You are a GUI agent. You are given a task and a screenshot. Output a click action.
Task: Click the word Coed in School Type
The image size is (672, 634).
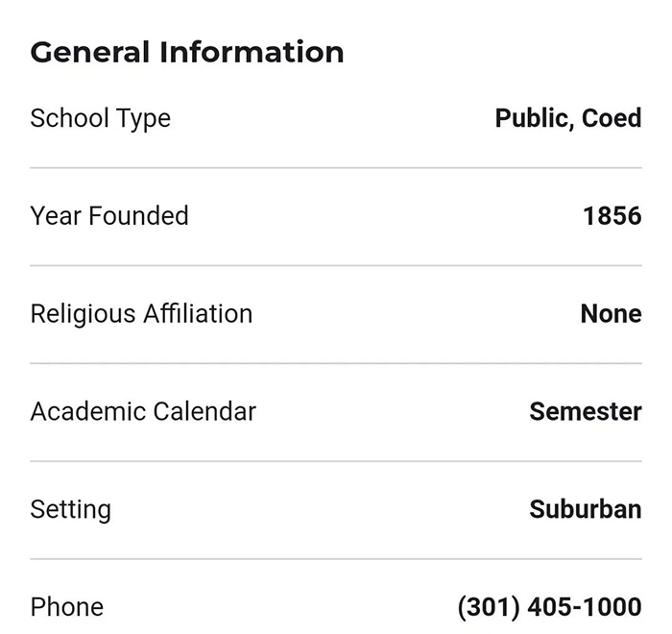pyautogui.click(x=612, y=118)
